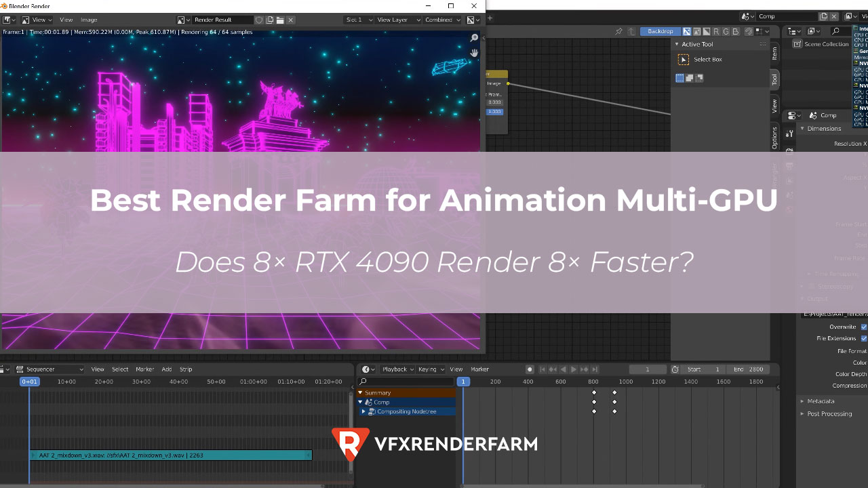Image resolution: width=868 pixels, height=488 pixels.
Task: Select Color backdrop channel icon
Action: tap(696, 31)
